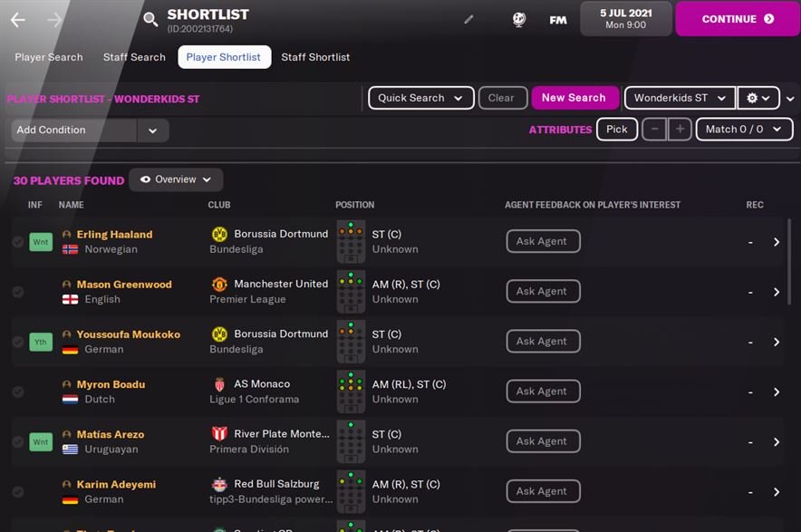This screenshot has width=801, height=532.
Task: Click the Yth status tag for Youssoufa Moukoko
Action: (x=41, y=342)
